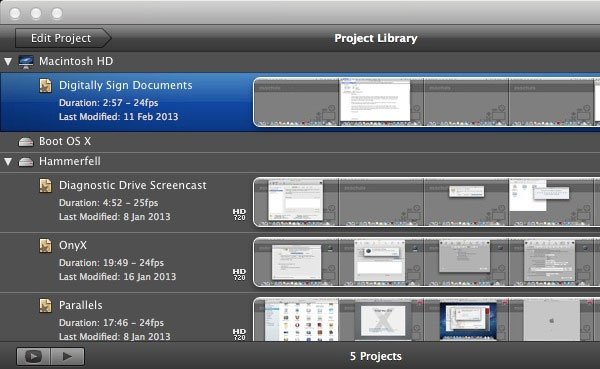The width and height of the screenshot is (600, 369).
Task: Click the document thumbnail in the Digitally Sign Documents filmstrip
Action: pyautogui.click(x=375, y=100)
